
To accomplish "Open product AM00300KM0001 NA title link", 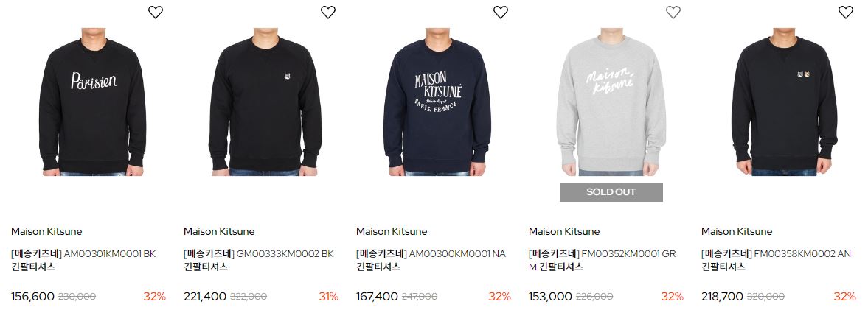I will 431,260.
